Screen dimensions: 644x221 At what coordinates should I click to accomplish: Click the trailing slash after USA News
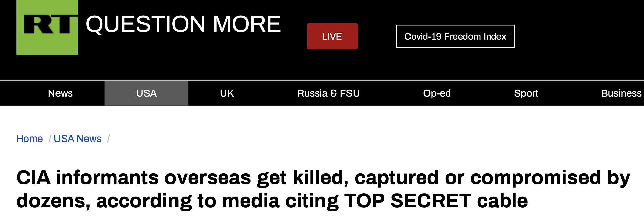pyautogui.click(x=108, y=139)
